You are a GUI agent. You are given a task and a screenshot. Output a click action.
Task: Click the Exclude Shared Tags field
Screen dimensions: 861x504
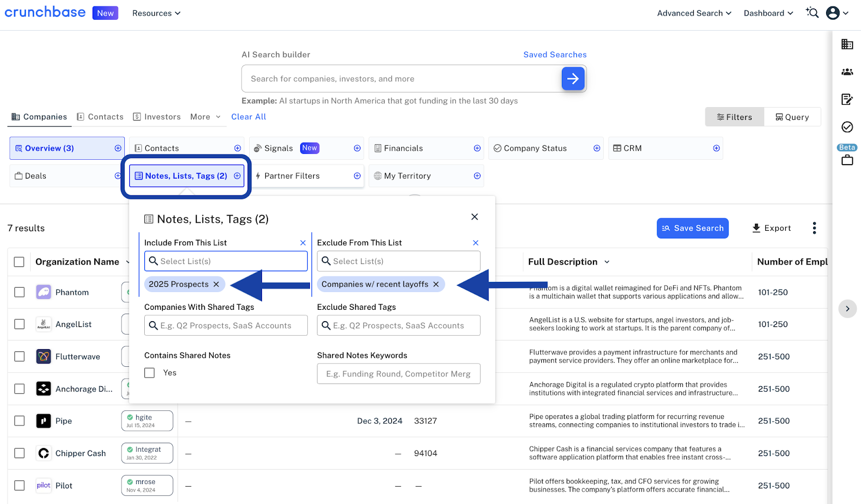[x=399, y=325]
